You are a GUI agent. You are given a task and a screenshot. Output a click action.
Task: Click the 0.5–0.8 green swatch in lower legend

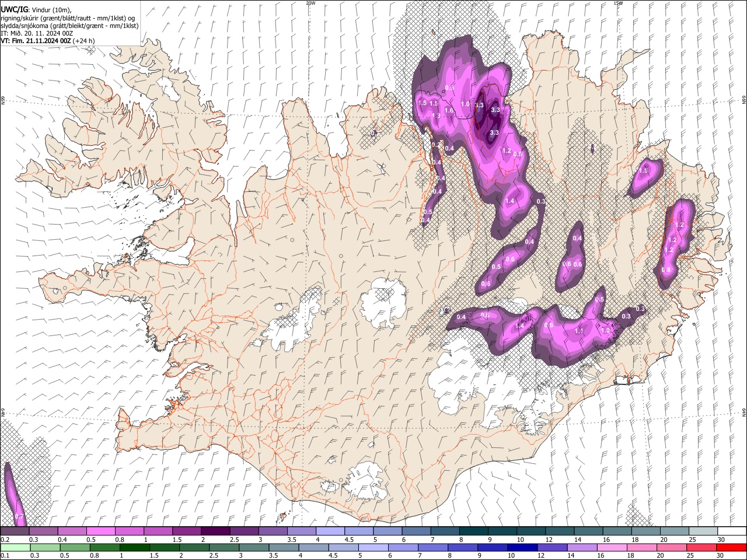(x=75, y=548)
